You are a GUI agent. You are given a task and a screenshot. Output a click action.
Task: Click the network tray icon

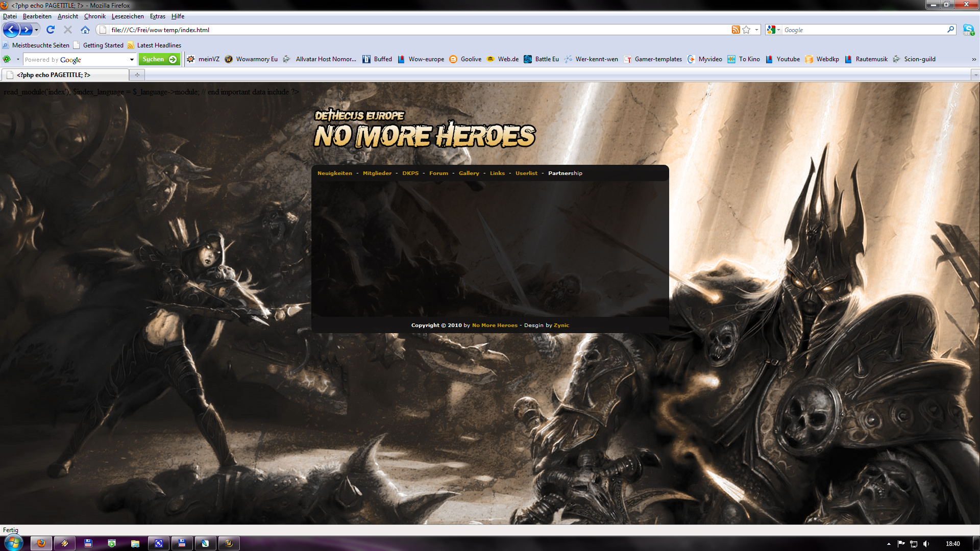click(x=914, y=544)
